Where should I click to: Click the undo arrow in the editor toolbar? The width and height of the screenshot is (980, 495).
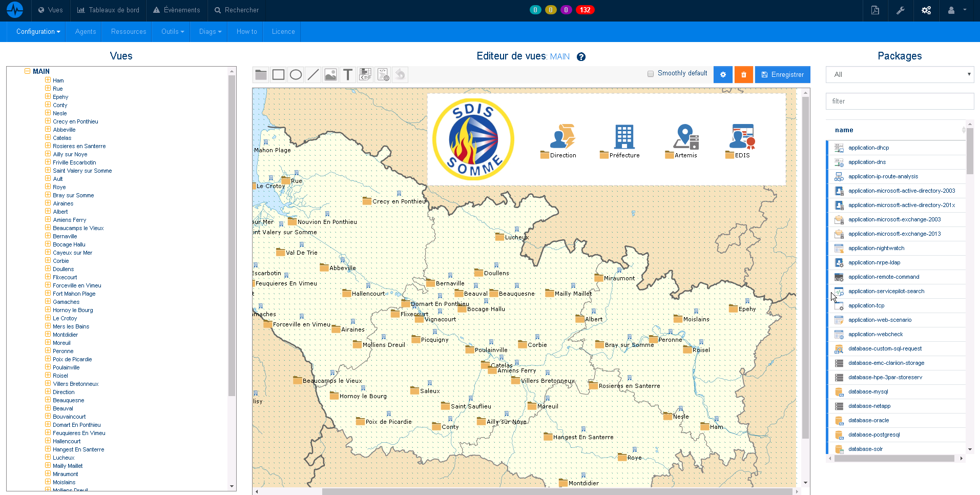tap(400, 74)
